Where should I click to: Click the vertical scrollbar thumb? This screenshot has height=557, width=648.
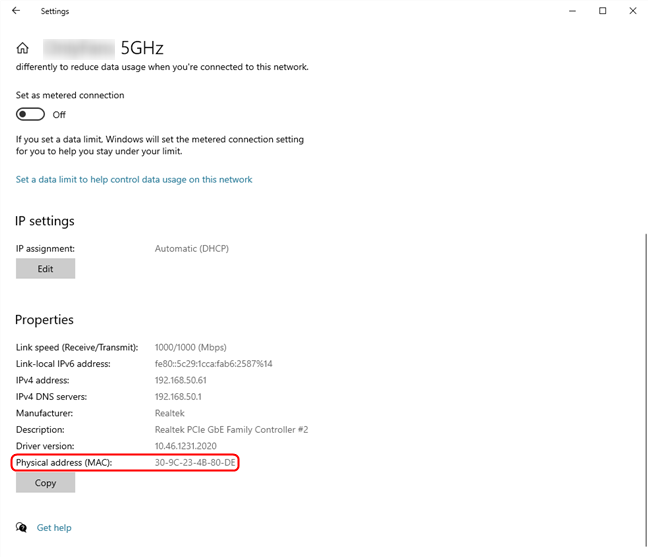click(645, 389)
